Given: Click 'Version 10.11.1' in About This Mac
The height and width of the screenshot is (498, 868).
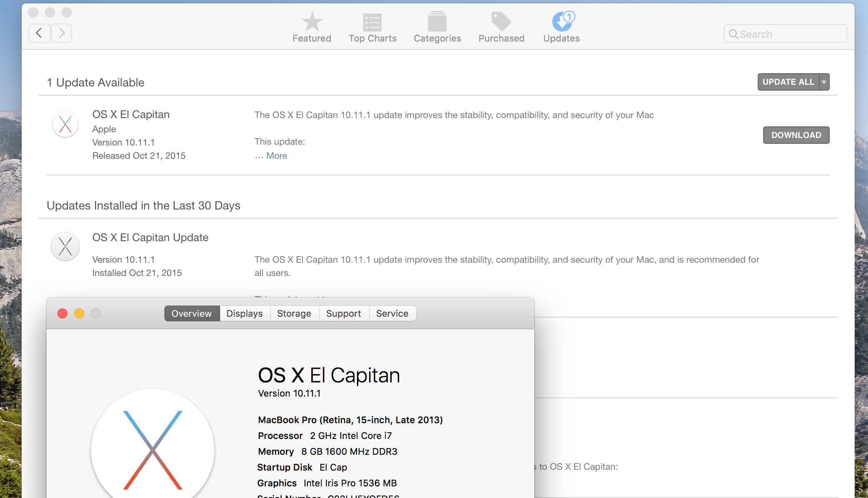Looking at the screenshot, I should [x=289, y=393].
